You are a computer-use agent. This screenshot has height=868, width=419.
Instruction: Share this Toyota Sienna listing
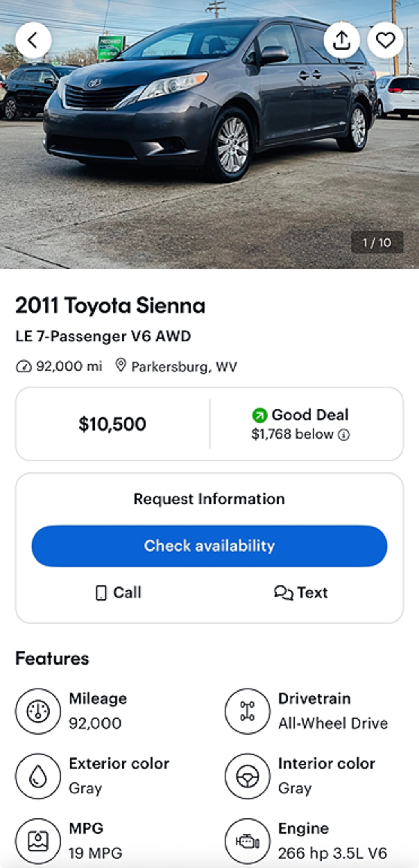342,40
